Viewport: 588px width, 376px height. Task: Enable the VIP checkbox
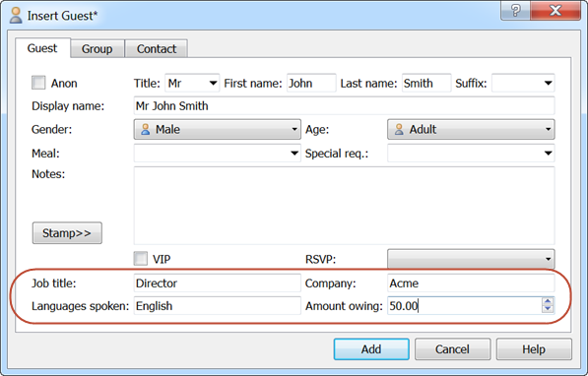coord(141,259)
